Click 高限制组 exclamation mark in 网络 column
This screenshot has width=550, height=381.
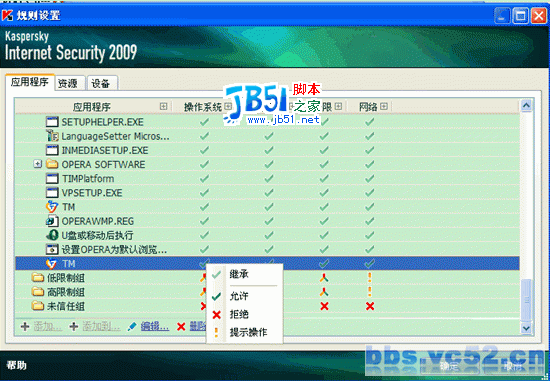[x=369, y=292]
